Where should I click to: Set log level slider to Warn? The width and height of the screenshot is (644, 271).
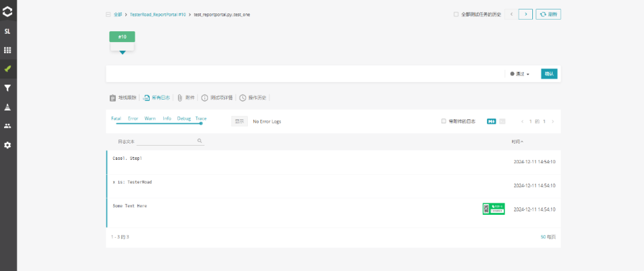point(150,119)
